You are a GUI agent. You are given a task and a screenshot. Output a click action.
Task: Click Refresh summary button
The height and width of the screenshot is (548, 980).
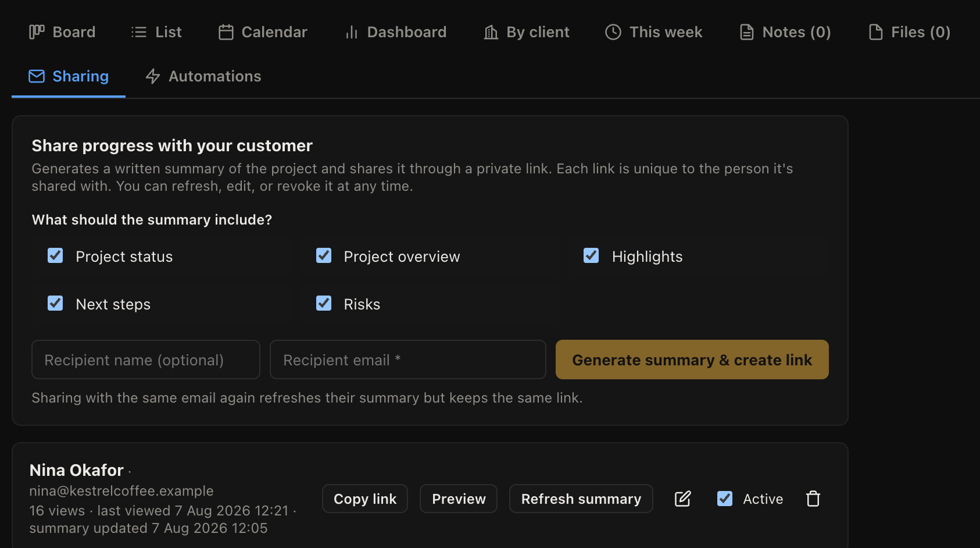point(581,499)
